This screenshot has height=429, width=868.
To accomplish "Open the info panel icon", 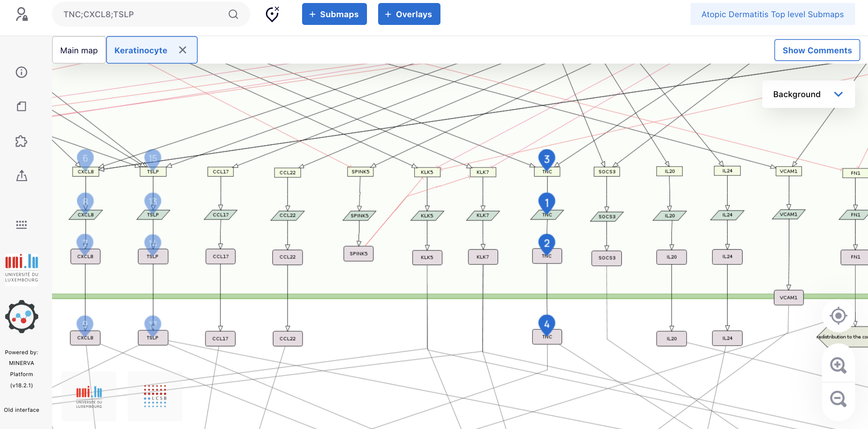I will click(x=21, y=72).
